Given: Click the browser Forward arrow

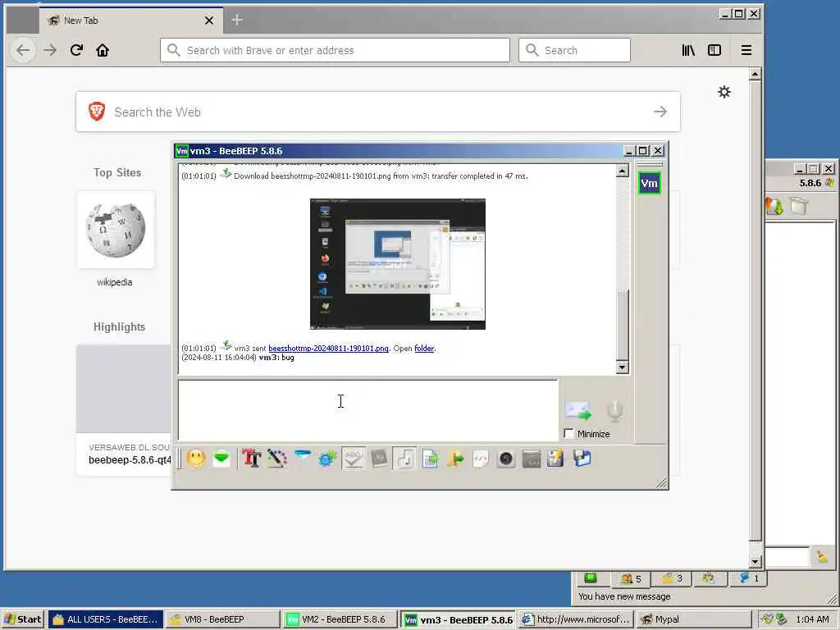Looking at the screenshot, I should (50, 50).
